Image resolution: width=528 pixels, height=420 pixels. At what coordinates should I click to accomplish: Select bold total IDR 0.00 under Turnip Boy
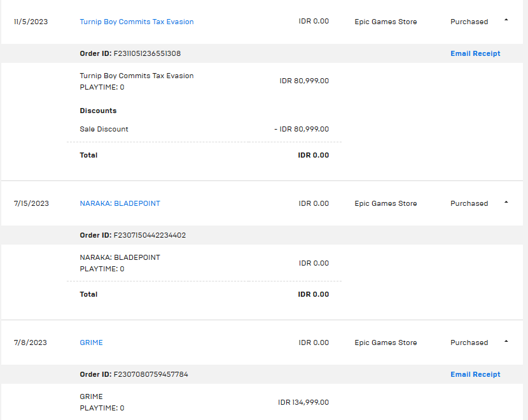coord(313,155)
